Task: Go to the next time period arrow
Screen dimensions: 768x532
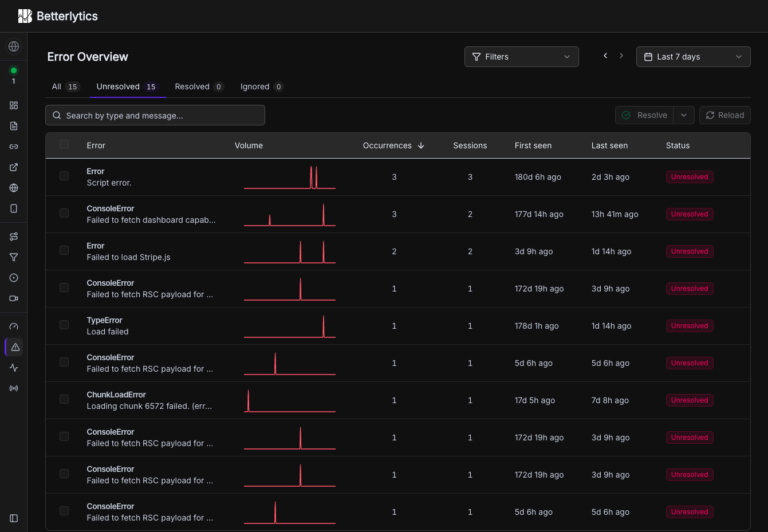Action: tap(621, 56)
